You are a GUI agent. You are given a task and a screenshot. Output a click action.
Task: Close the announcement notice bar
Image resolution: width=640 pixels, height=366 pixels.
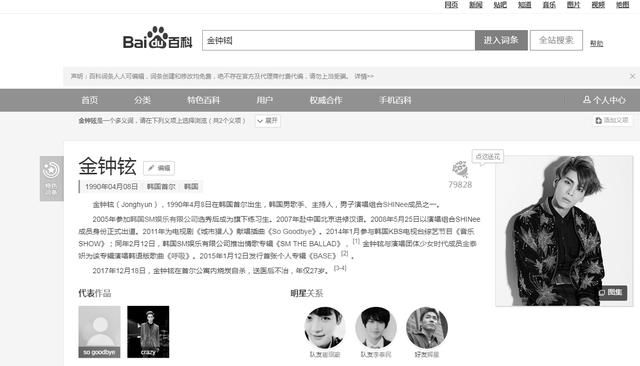coord(632,76)
